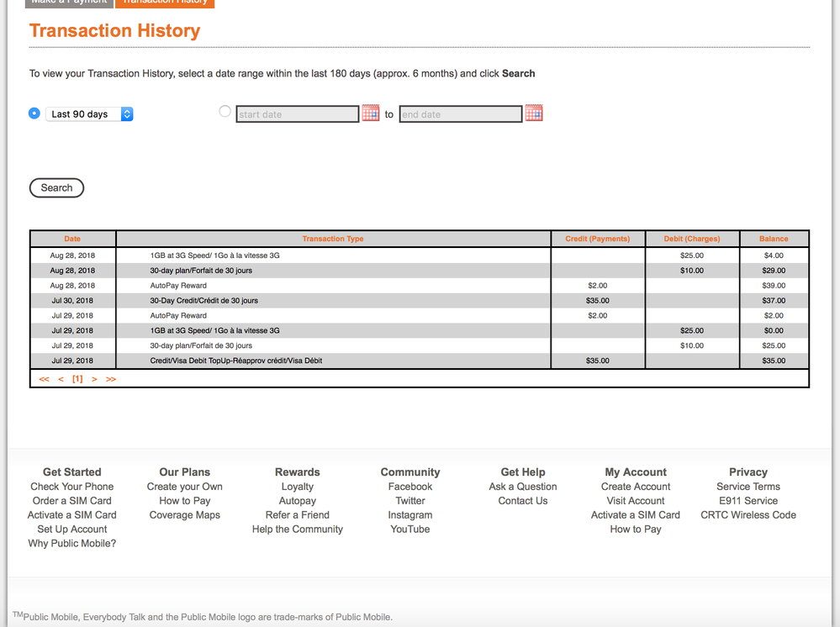This screenshot has height=627, width=840.
Task: Visit the Contact Us link
Action: pyautogui.click(x=522, y=501)
